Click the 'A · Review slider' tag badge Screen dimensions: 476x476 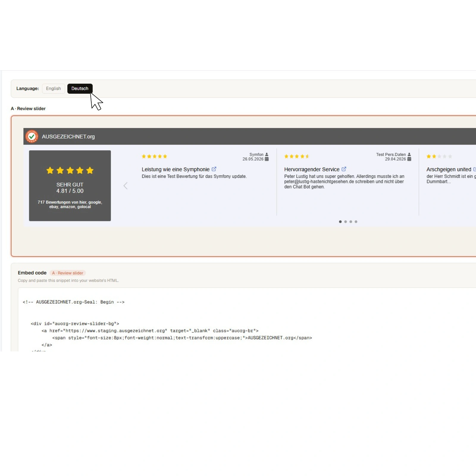68,273
